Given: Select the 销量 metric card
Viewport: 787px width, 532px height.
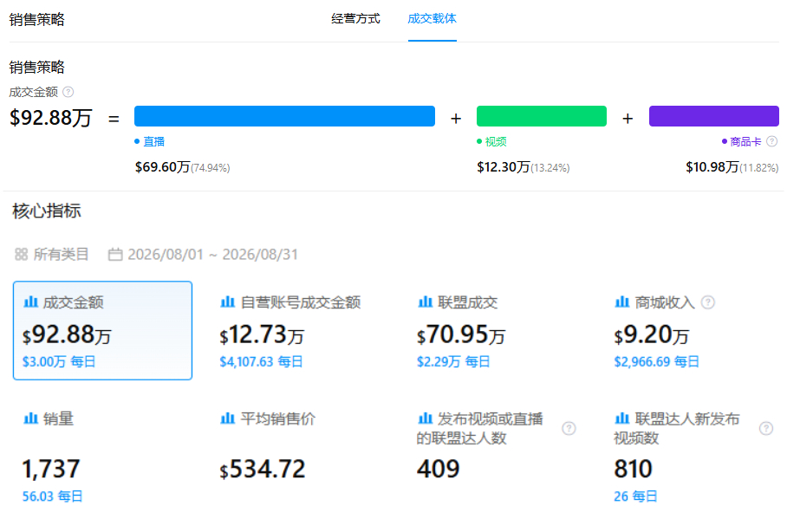Looking at the screenshot, I should click(x=102, y=457).
